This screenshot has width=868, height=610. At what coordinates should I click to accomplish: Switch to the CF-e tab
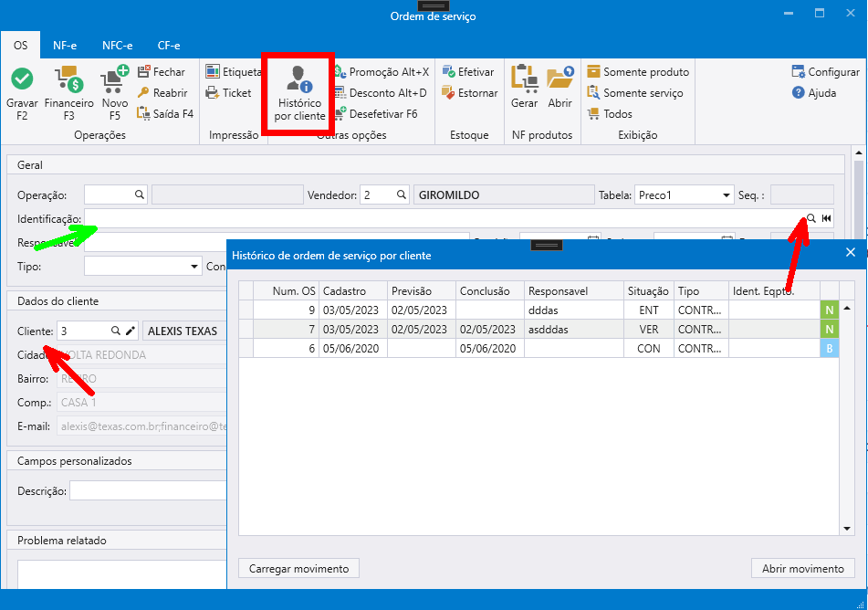point(169,46)
